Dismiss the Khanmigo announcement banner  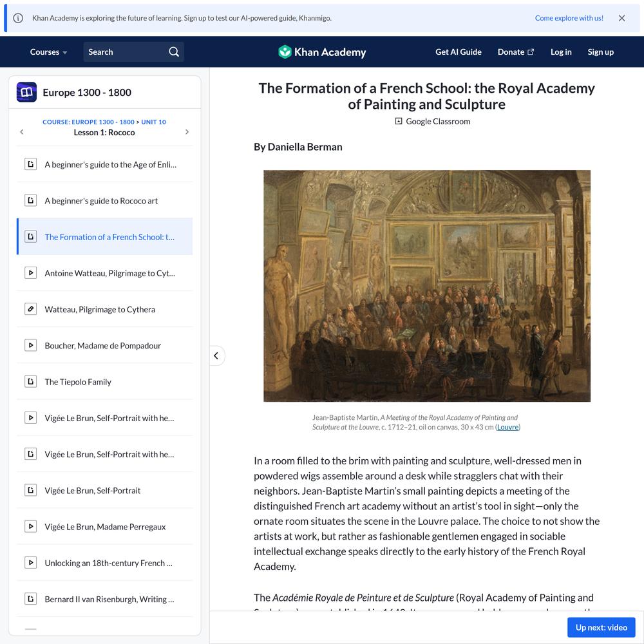[621, 18]
